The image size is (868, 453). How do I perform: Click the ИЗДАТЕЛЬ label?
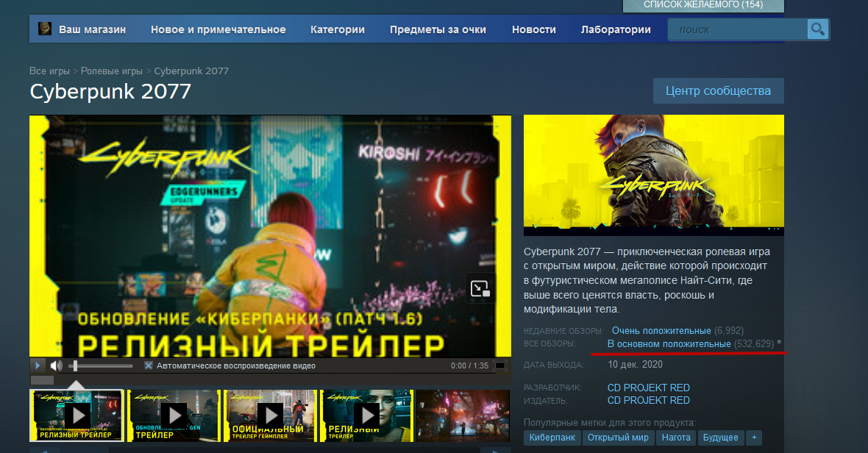pos(545,401)
